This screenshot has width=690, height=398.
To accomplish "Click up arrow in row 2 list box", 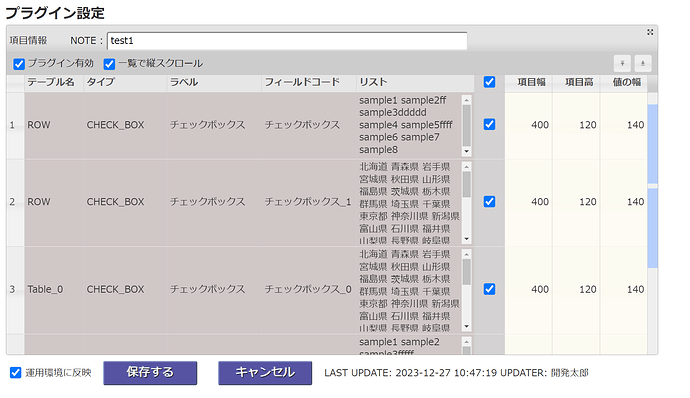I will 466,167.
